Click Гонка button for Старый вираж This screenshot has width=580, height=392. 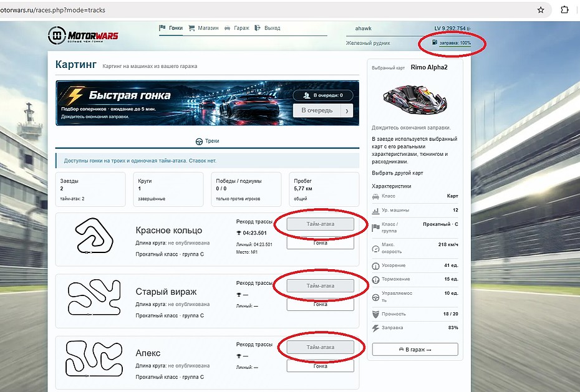(321, 304)
